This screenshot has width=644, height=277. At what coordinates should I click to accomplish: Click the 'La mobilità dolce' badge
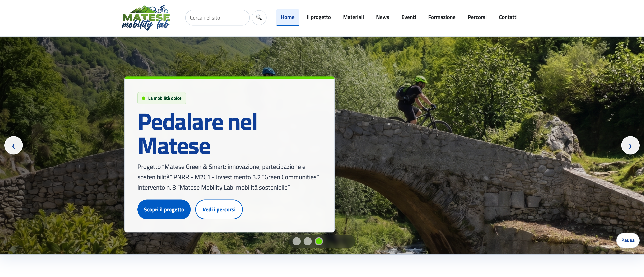(x=162, y=98)
